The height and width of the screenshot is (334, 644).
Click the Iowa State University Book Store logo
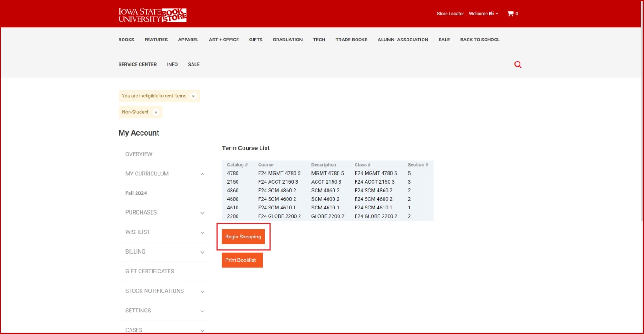tap(153, 15)
